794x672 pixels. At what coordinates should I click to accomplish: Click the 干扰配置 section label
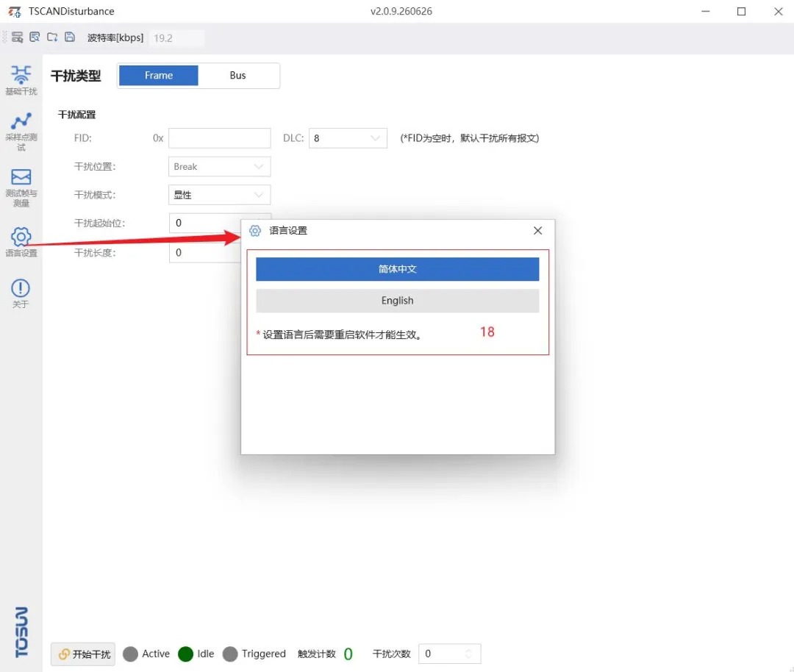point(77,115)
